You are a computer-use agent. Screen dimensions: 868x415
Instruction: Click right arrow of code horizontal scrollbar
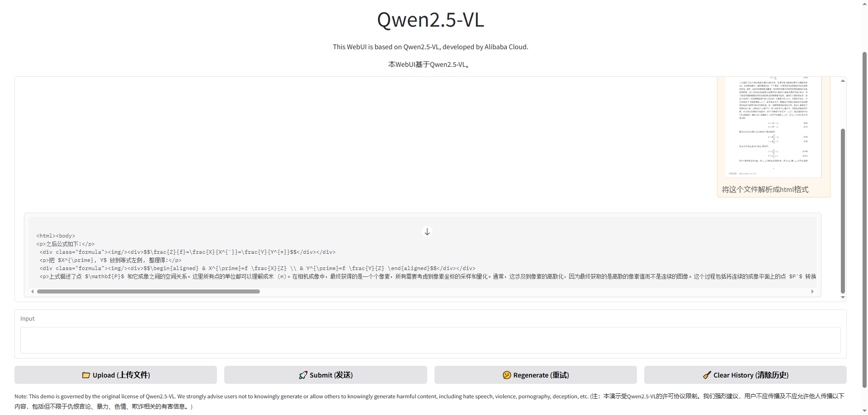click(812, 292)
